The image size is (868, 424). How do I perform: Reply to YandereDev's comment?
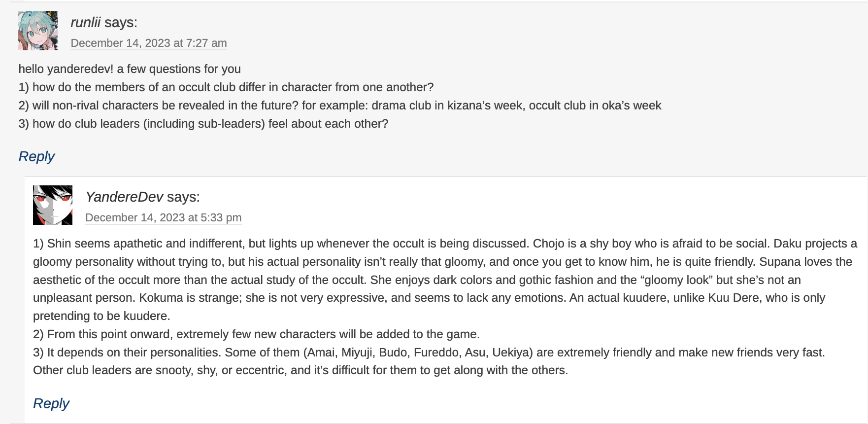pyautogui.click(x=51, y=403)
